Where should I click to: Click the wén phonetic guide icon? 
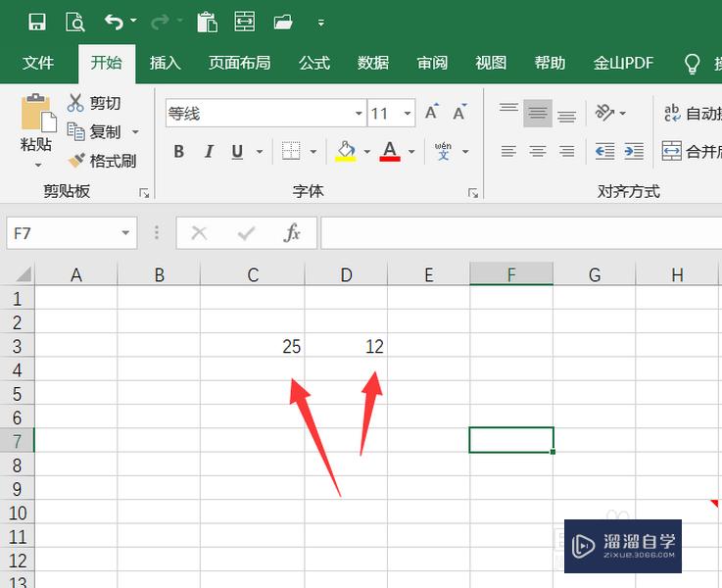pos(443,151)
